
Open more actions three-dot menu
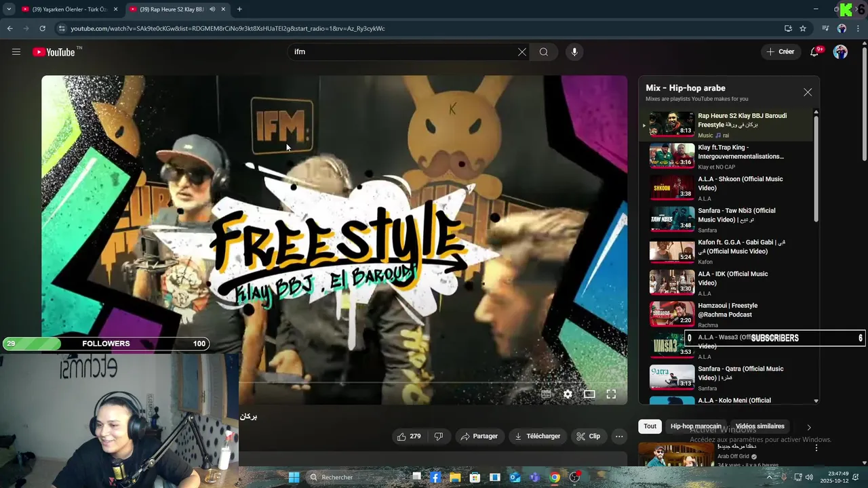pyautogui.click(x=619, y=436)
